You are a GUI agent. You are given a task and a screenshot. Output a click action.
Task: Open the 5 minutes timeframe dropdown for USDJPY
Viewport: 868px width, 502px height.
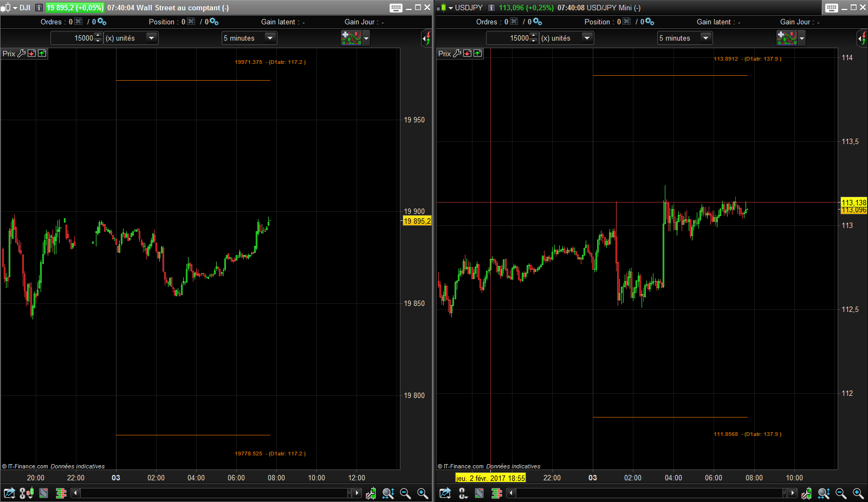(x=685, y=38)
